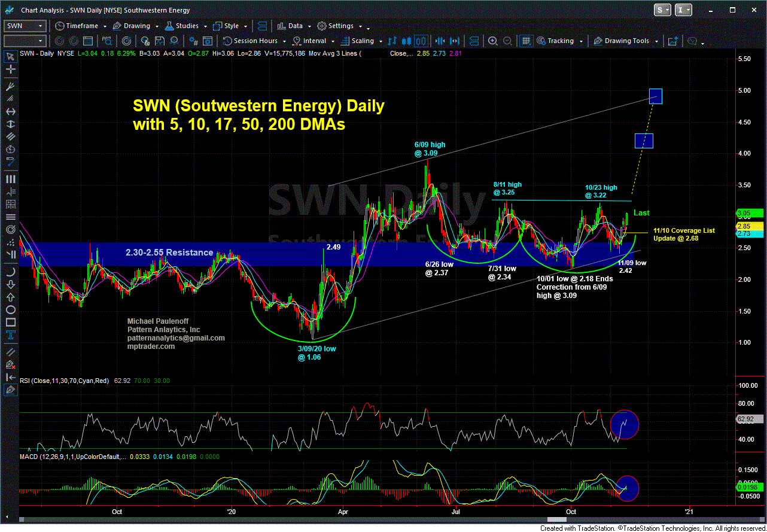Expand the Data dropdown arrow
Screen dimensions: 767x532
click(x=309, y=27)
